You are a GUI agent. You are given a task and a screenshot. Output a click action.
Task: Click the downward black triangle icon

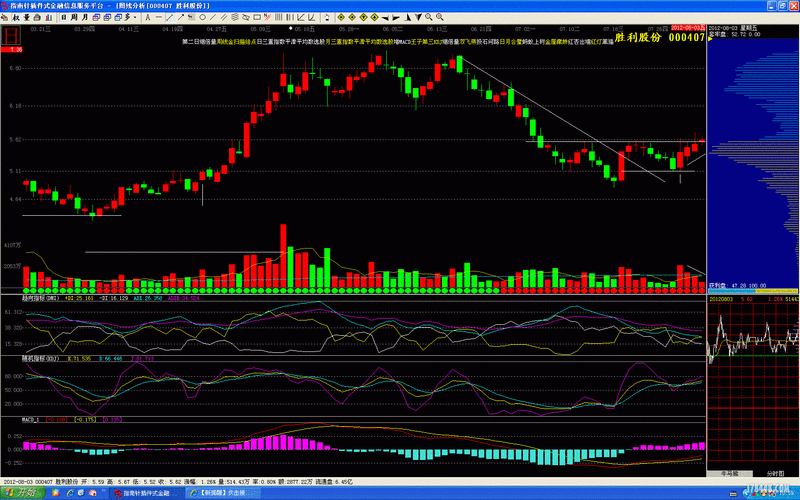(418, 17)
